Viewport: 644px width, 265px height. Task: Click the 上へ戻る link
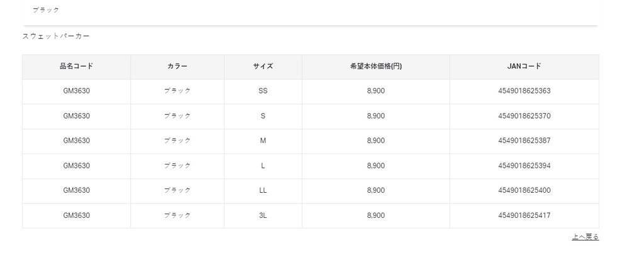(x=585, y=237)
